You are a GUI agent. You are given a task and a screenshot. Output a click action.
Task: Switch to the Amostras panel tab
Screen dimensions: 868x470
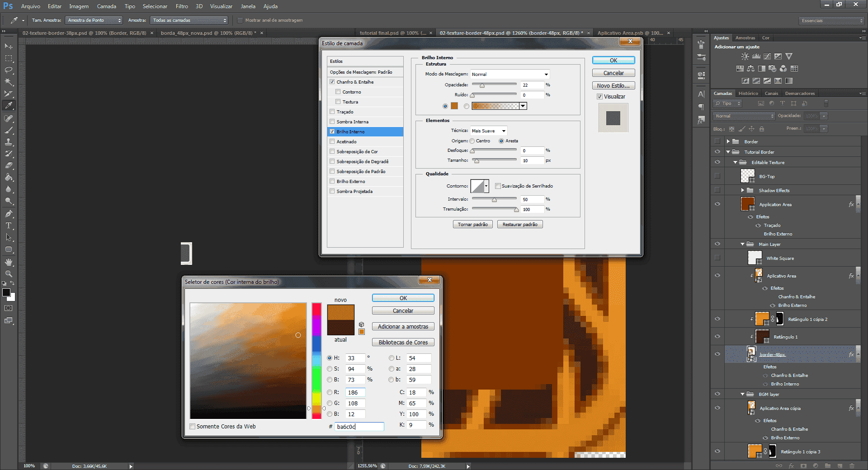[745, 38]
